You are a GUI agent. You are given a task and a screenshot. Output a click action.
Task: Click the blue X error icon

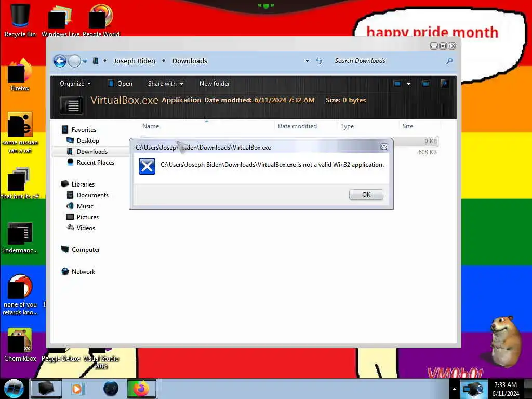147,166
